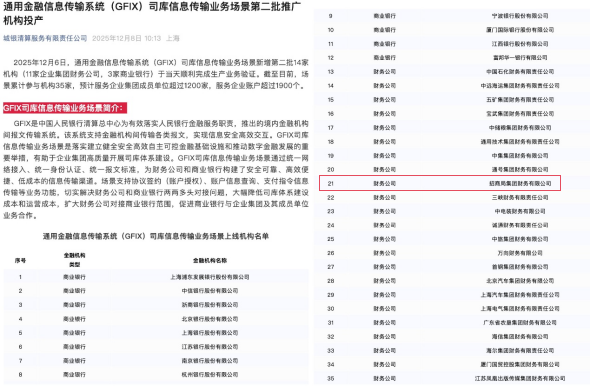Click the article title starting 通用金融信息传输系统
This screenshot has height=386, width=591.
pos(152,13)
